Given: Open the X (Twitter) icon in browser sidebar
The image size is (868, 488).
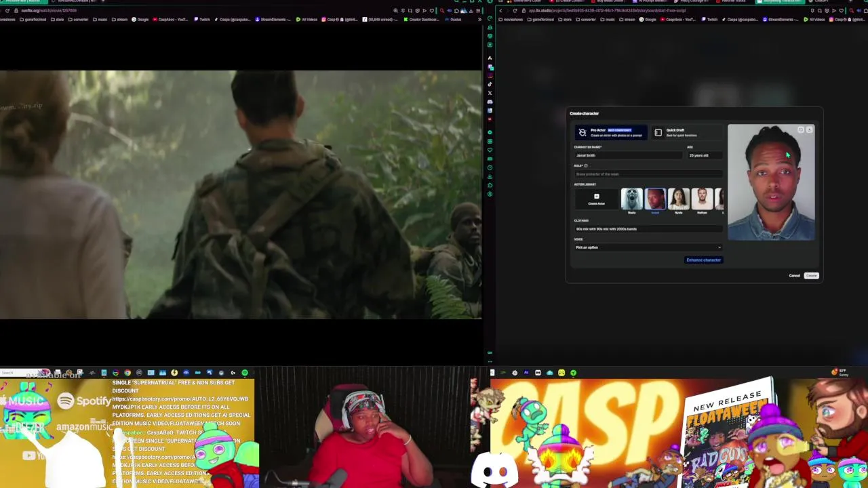Looking at the screenshot, I should point(490,93).
